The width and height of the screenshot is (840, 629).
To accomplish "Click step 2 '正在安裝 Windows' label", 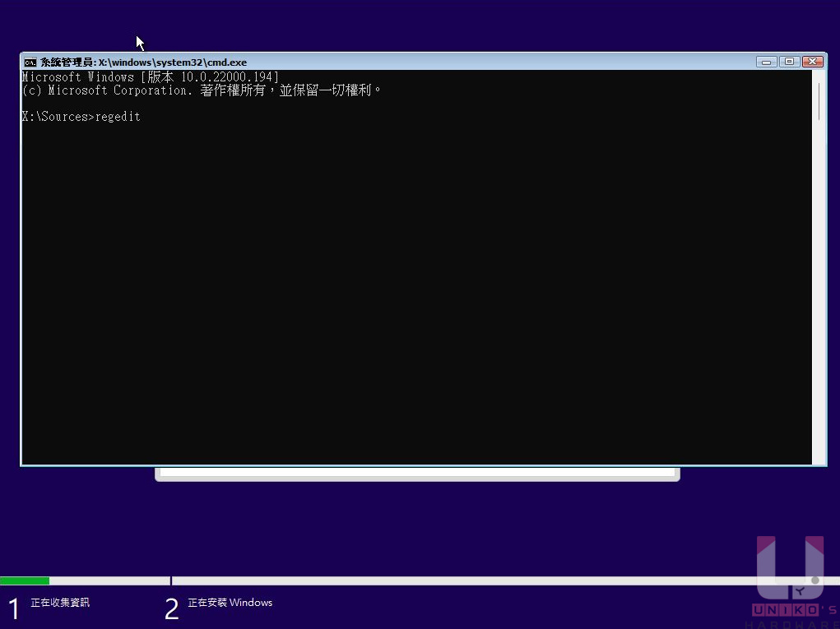I will tap(230, 602).
